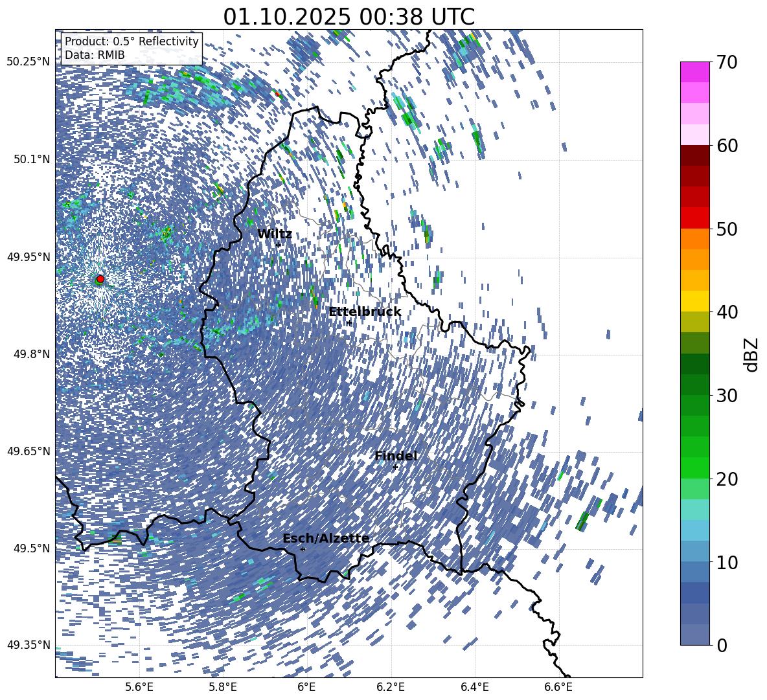Click the Esch/Alzette location cross marker

[x=303, y=549]
